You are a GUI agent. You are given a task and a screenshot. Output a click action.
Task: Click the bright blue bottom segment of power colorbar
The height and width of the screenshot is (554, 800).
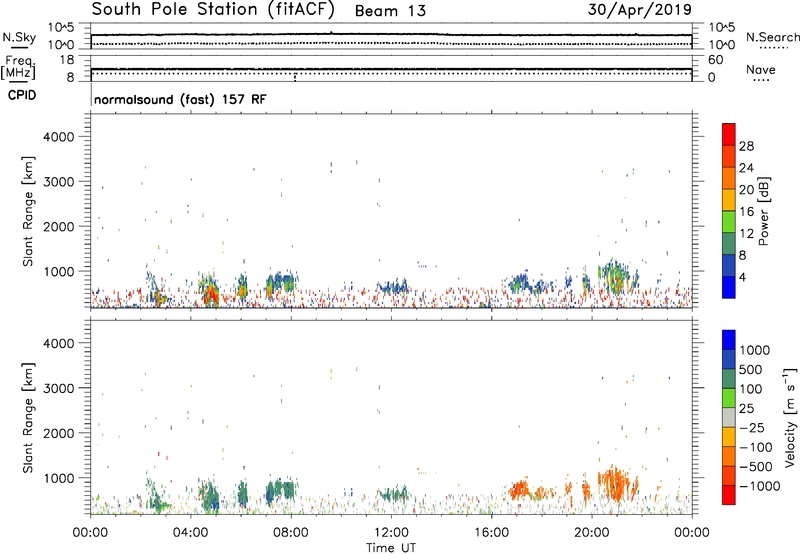[729, 287]
